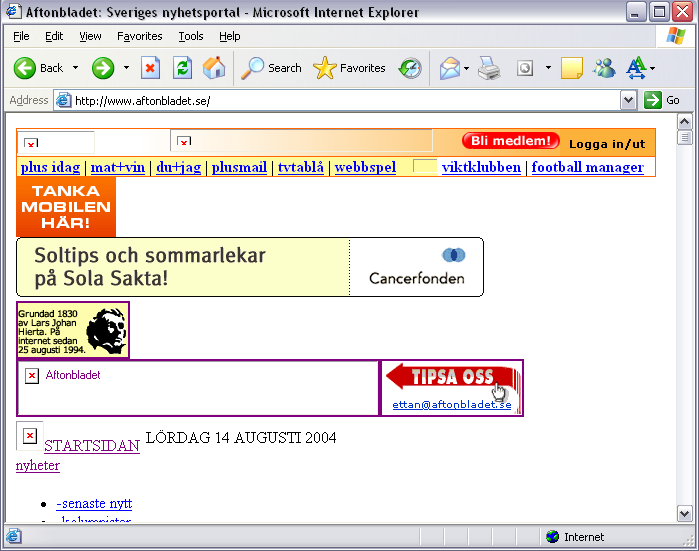Image resolution: width=699 pixels, height=551 pixels.
Task: Open the Favorites star icon
Action: (325, 68)
